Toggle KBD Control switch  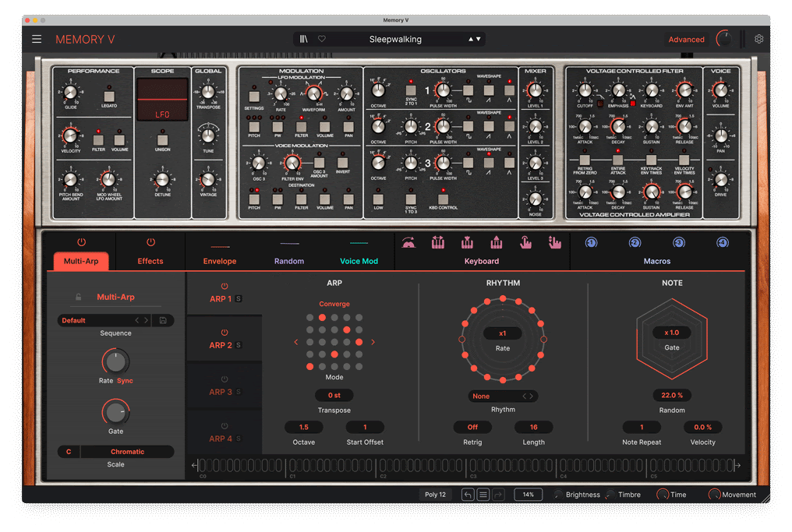pos(443,199)
